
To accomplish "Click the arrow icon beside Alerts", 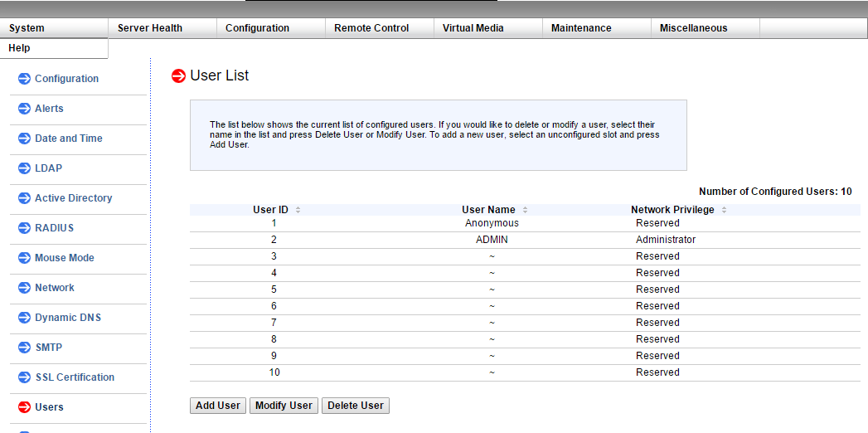I will click(x=24, y=109).
